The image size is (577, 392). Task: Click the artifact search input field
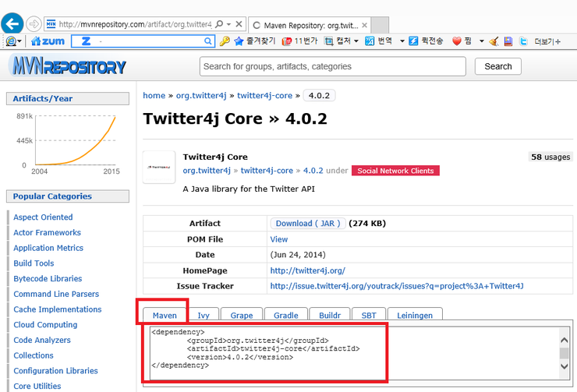[x=333, y=66]
